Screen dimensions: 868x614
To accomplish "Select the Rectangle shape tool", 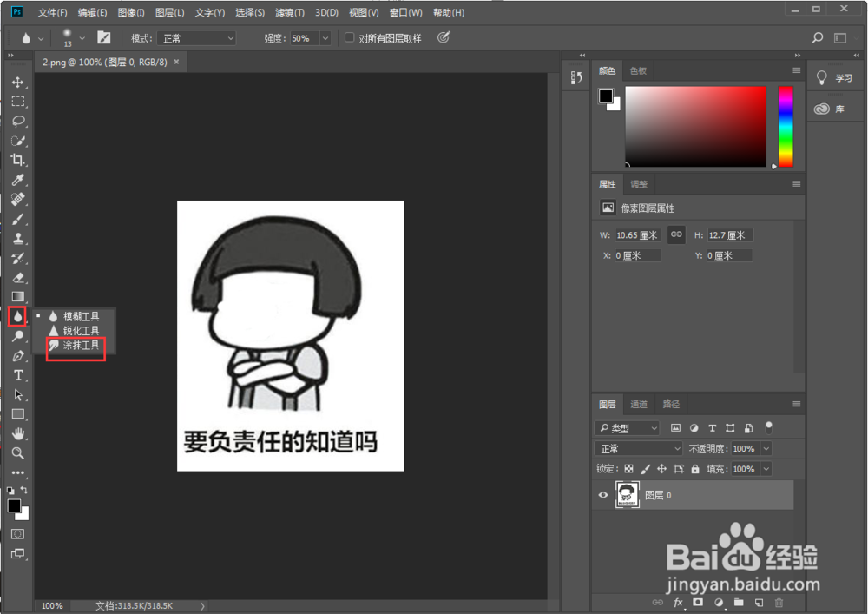I will click(x=17, y=414).
